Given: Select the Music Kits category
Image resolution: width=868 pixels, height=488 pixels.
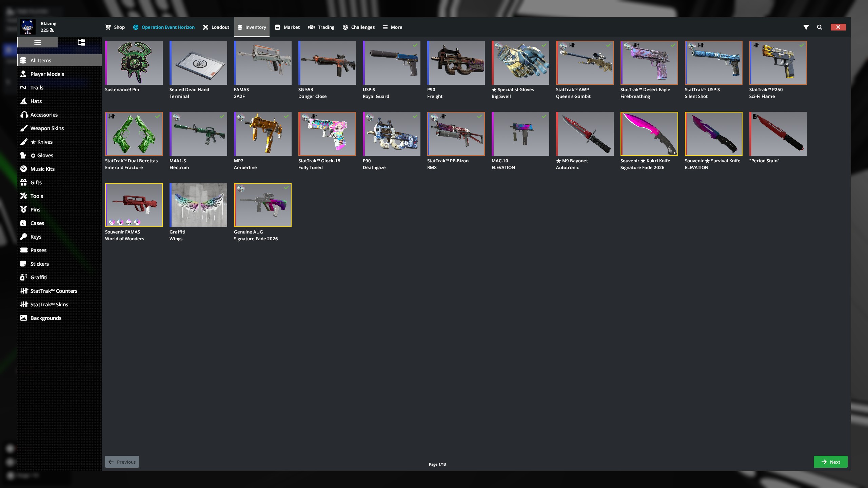Looking at the screenshot, I should [42, 169].
